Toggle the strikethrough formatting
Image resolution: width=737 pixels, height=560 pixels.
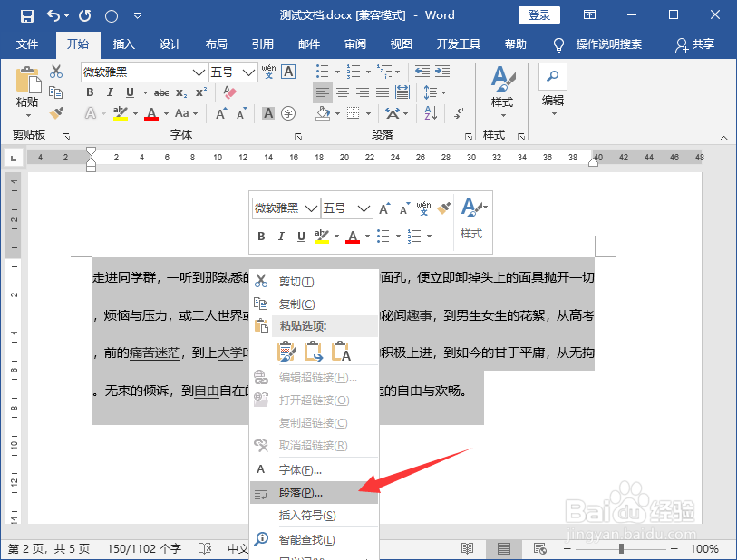click(161, 92)
